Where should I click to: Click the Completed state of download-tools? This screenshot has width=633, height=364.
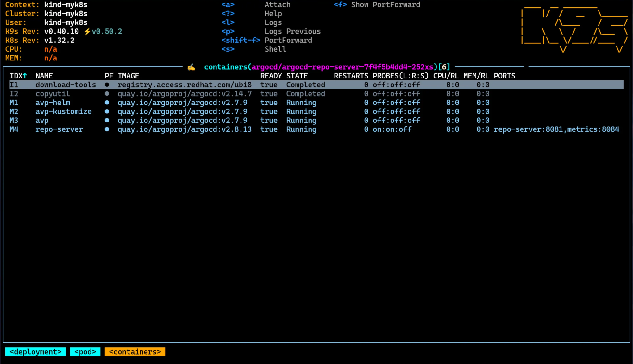pos(305,85)
